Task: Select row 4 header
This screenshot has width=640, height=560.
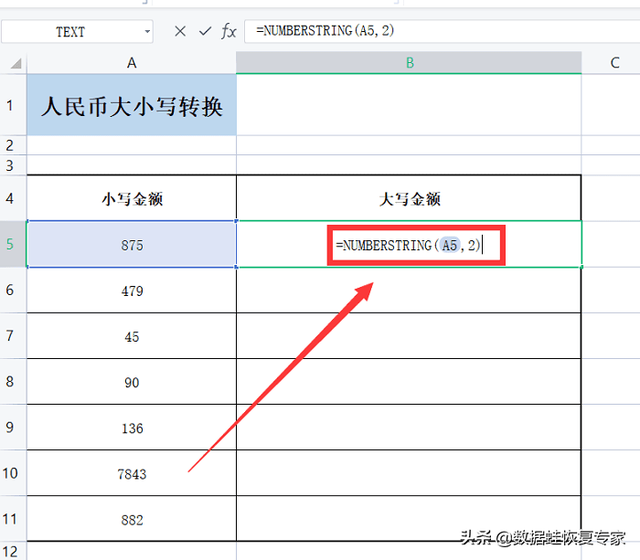Action: point(13,198)
